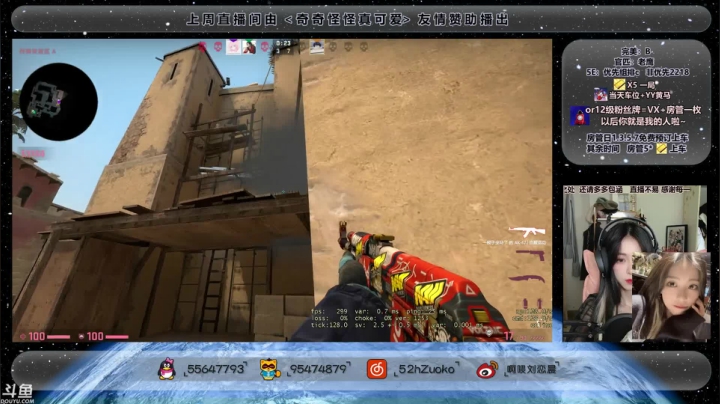This screenshot has width=720, height=404.
Task: Click the circular radar minimap
Action: tap(58, 102)
